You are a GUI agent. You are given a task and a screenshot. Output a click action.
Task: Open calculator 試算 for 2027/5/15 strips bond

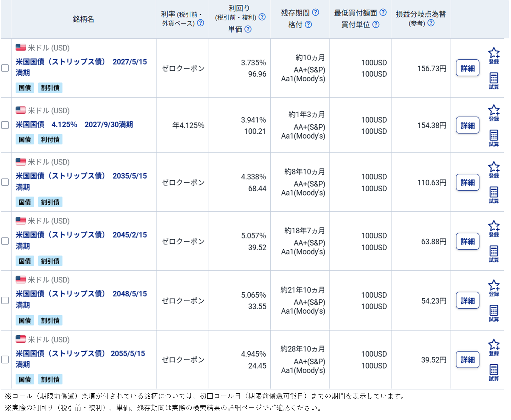click(x=494, y=81)
